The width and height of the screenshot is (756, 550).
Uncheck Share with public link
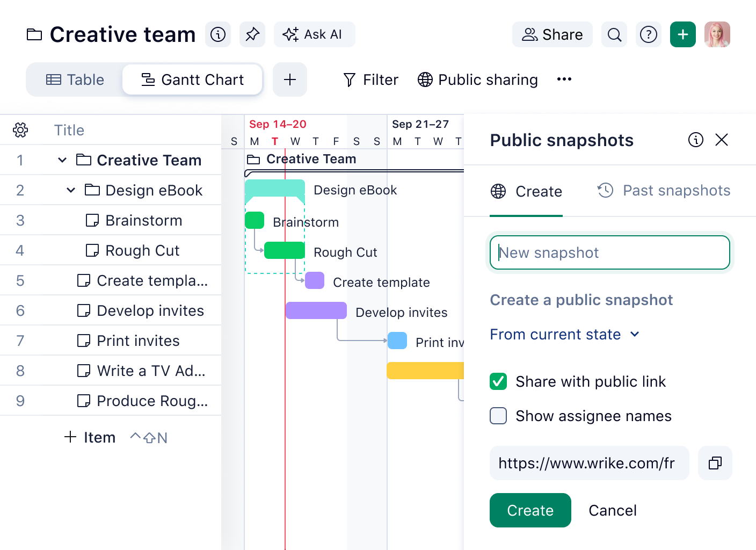[498, 381]
